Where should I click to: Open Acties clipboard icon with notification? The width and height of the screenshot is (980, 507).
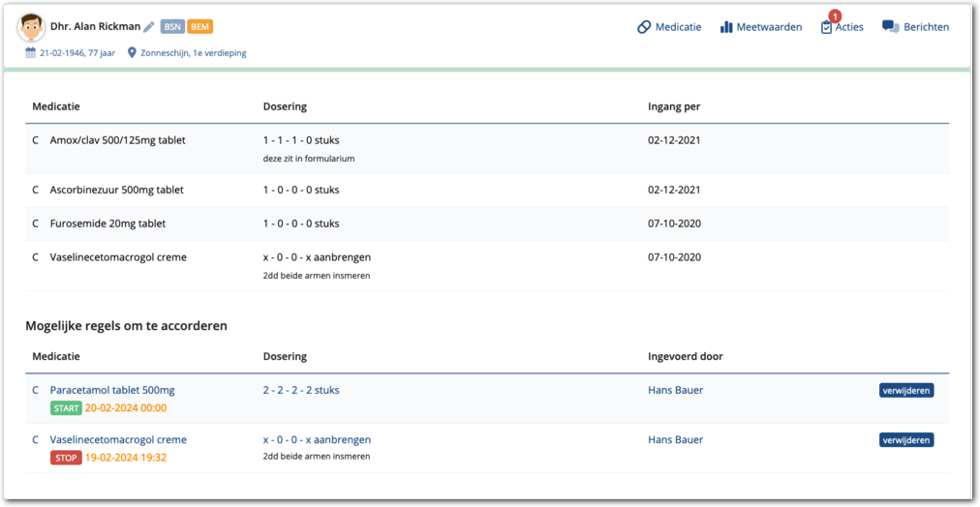(826, 27)
